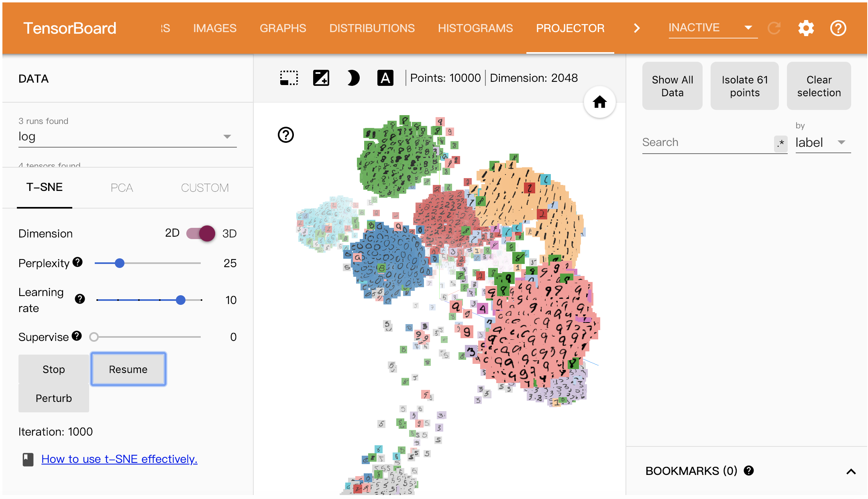Viewport: 868px width, 499px height.
Task: Switch to the PCA tab
Action: tap(122, 188)
